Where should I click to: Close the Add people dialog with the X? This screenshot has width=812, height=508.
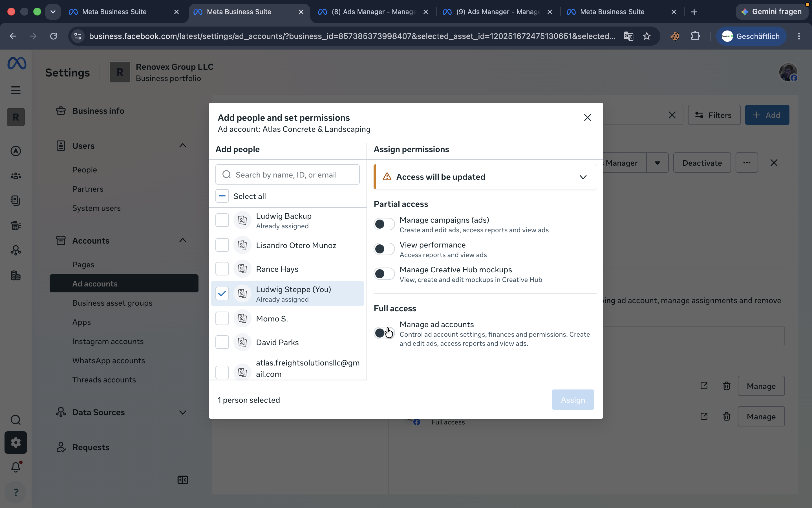click(x=587, y=118)
